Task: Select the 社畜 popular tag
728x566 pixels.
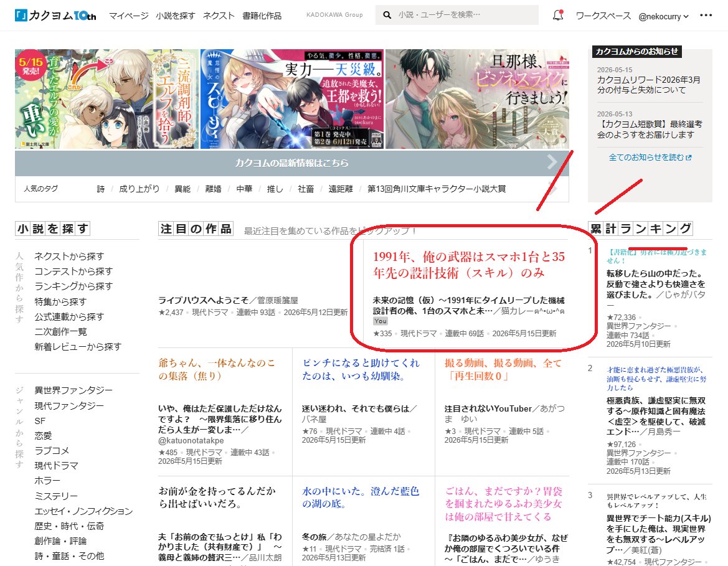Action: pyautogui.click(x=306, y=189)
